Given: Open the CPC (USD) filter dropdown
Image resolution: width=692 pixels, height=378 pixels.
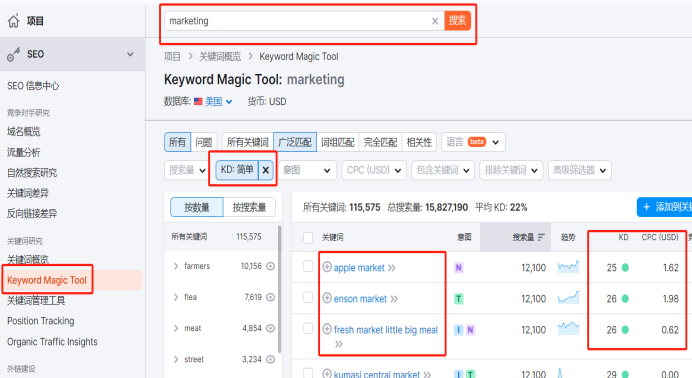Looking at the screenshot, I should tap(373, 170).
